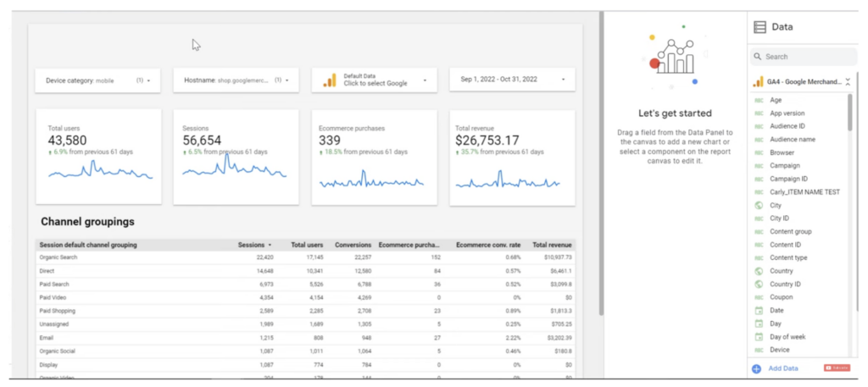The width and height of the screenshot is (868, 387).
Task: Click the globe icon next to City
Action: pos(759,205)
